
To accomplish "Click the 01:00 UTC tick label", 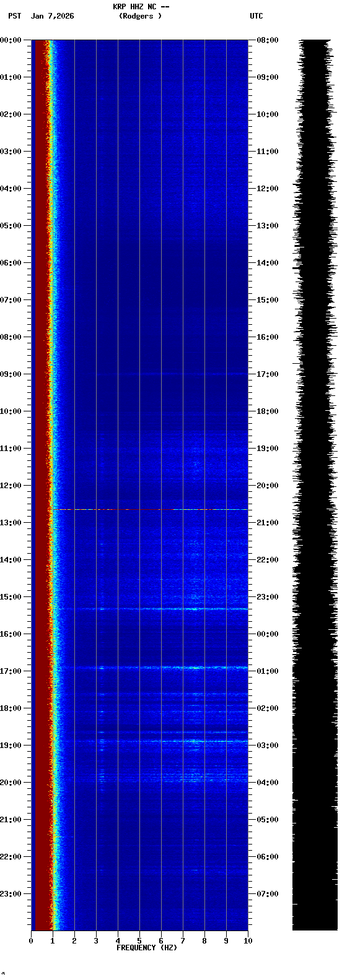I will click(268, 671).
